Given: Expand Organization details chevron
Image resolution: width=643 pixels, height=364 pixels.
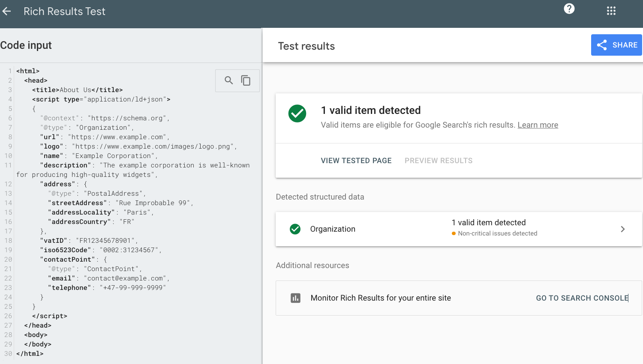Looking at the screenshot, I should point(622,229).
